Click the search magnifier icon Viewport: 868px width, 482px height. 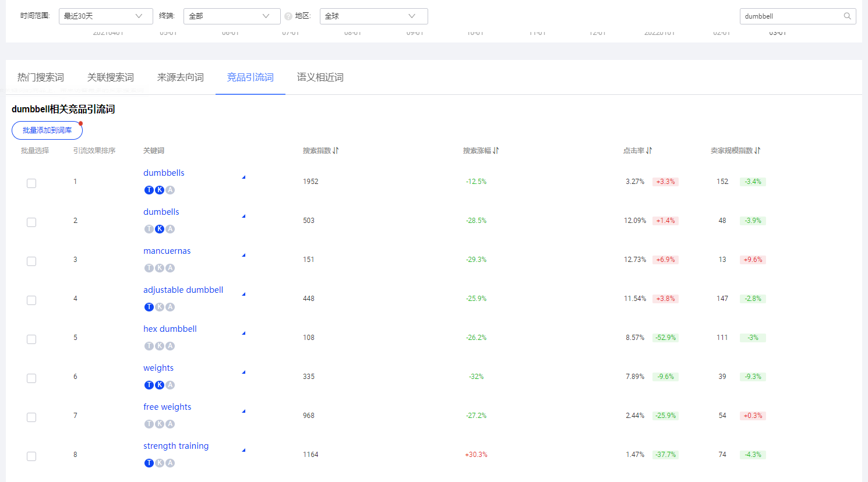coord(848,16)
